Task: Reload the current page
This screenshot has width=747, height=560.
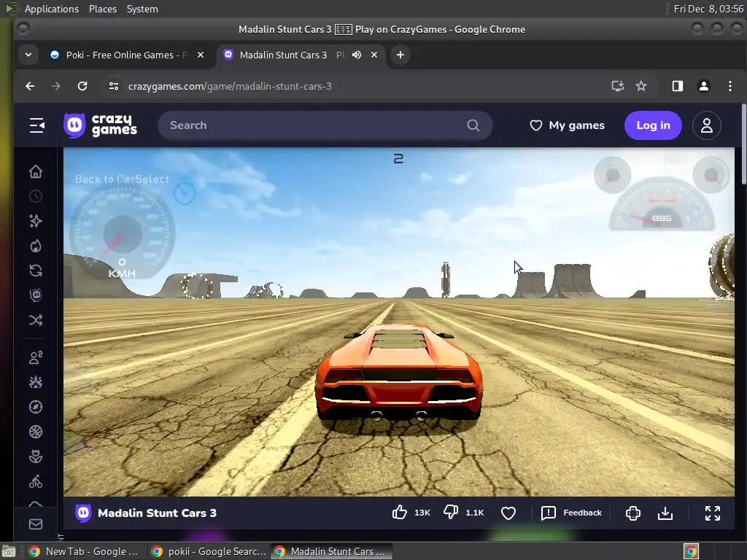Action: (x=82, y=86)
